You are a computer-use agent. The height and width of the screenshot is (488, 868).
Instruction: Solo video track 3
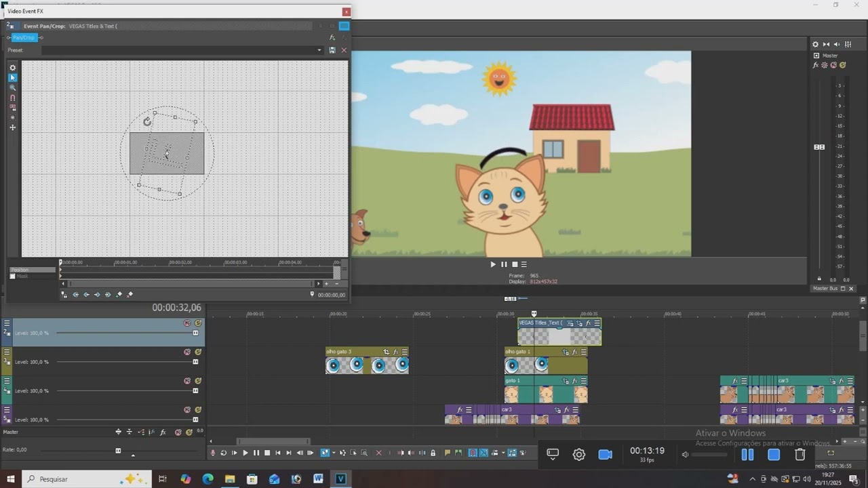click(198, 352)
